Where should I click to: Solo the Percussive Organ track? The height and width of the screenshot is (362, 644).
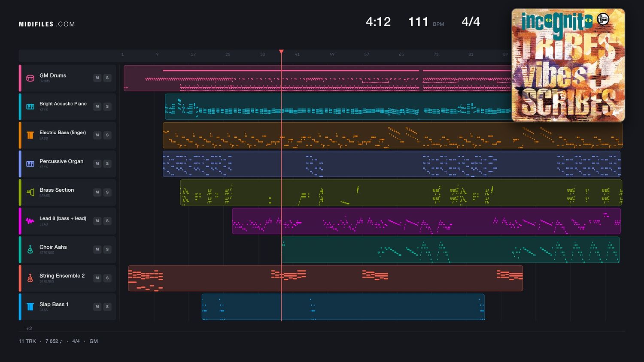pos(107,163)
